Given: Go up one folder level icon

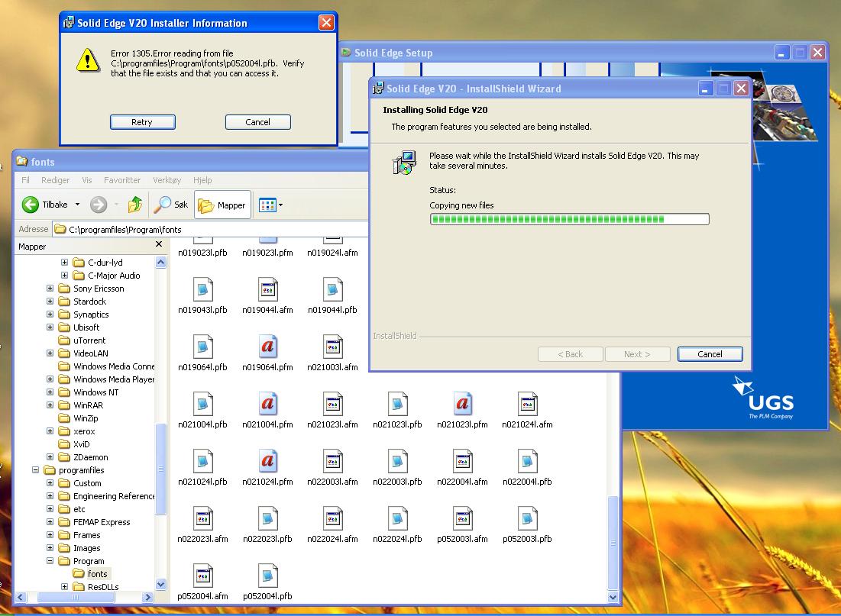Looking at the screenshot, I should (x=135, y=205).
